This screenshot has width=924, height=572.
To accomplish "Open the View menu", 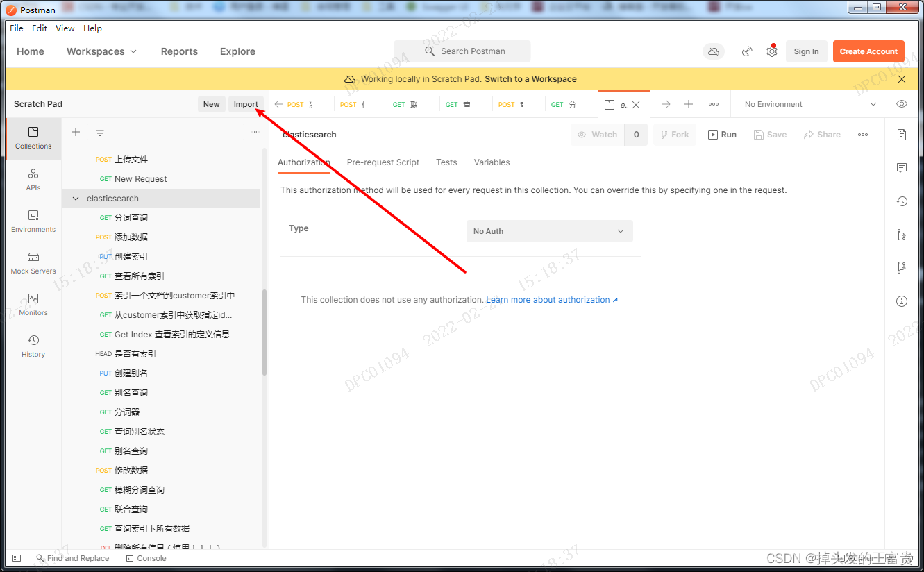I will pyautogui.click(x=65, y=28).
